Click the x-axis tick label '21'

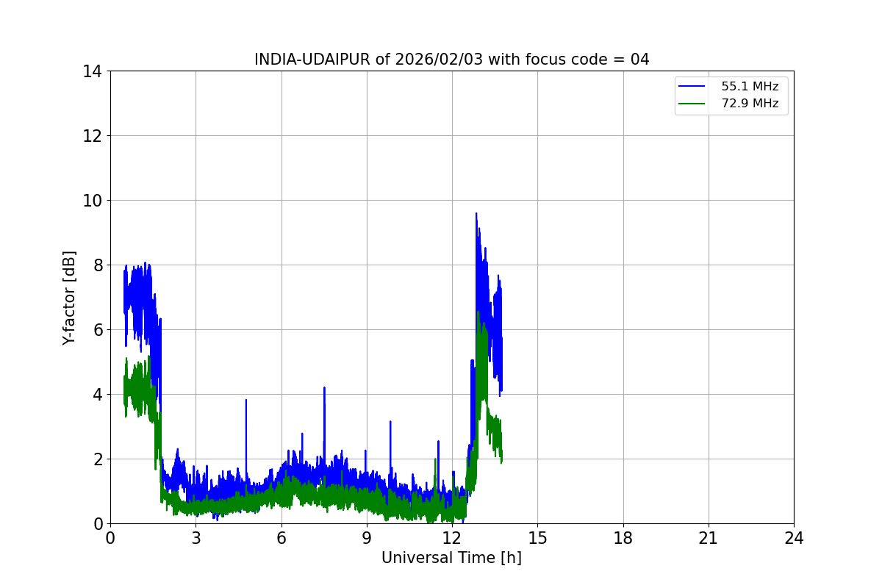tap(709, 538)
